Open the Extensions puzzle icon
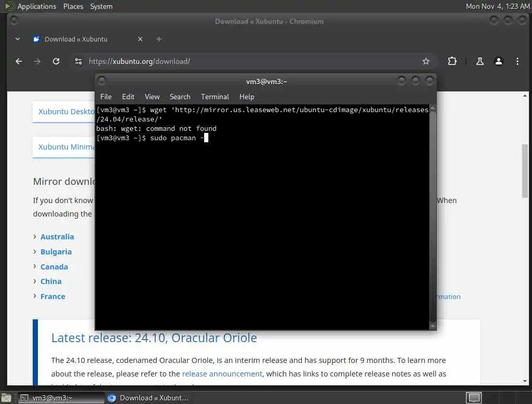Image resolution: width=532 pixels, height=404 pixels. (x=452, y=61)
